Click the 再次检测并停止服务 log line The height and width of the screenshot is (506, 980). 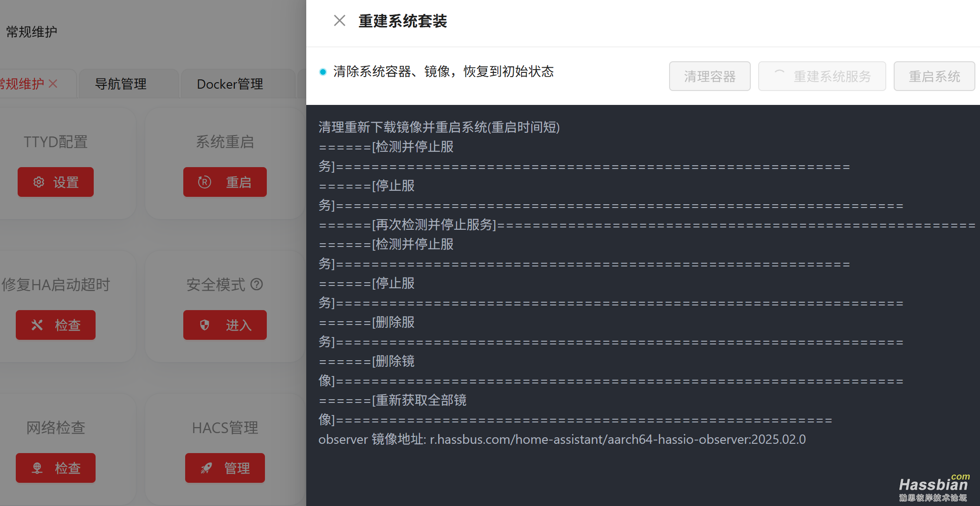(x=647, y=225)
